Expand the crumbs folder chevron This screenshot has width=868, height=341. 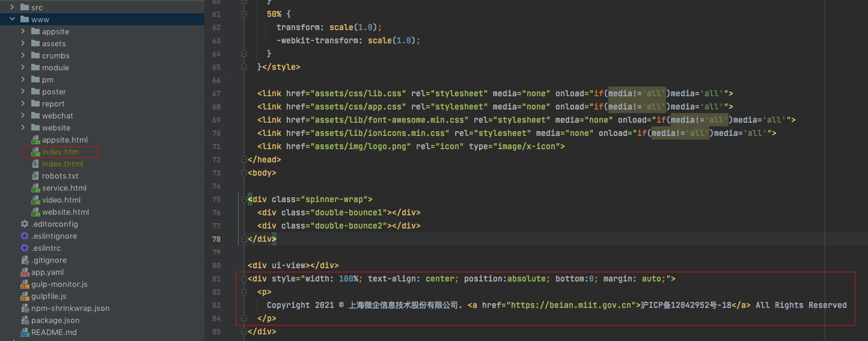23,55
